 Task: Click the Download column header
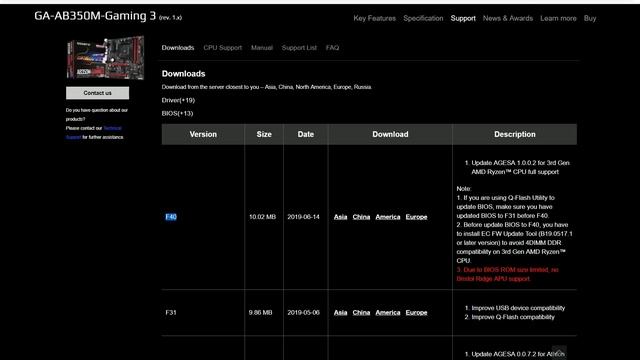[x=390, y=134]
